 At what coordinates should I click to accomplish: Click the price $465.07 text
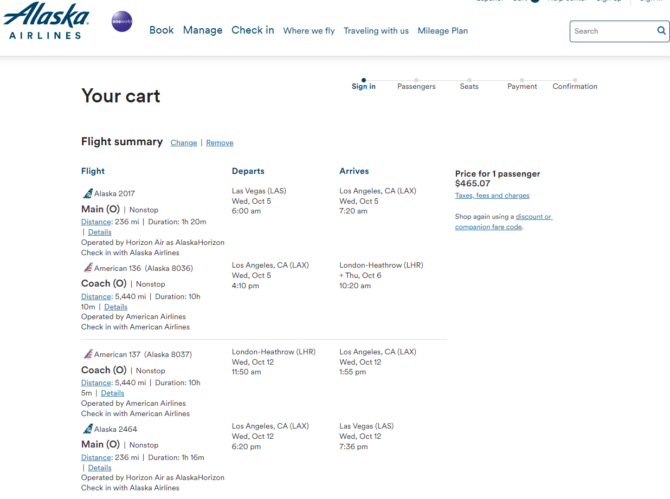[473, 184]
